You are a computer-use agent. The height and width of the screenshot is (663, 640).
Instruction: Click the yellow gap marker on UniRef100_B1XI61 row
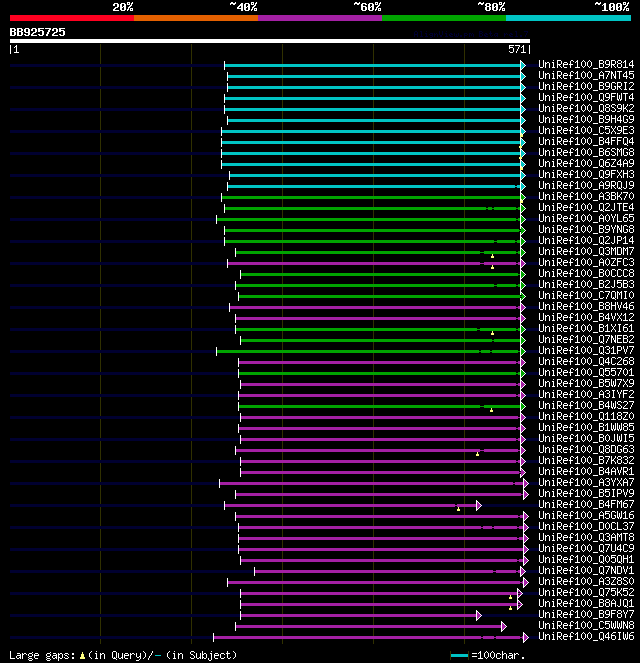(492, 333)
